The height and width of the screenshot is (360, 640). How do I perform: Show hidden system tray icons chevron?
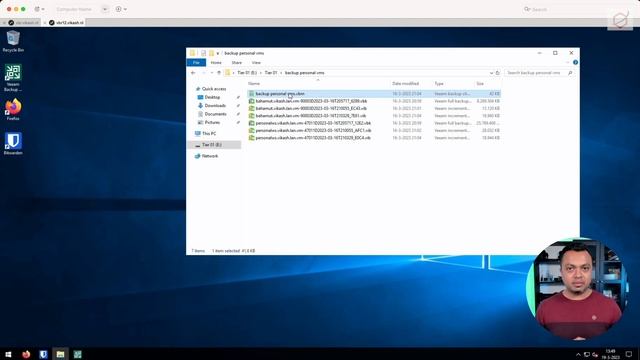(x=578, y=354)
